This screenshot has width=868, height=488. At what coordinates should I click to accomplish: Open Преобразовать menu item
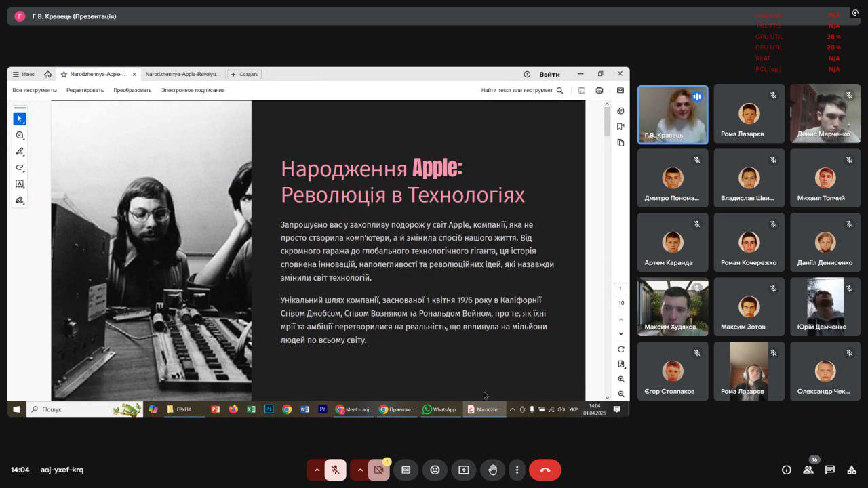pos(132,90)
